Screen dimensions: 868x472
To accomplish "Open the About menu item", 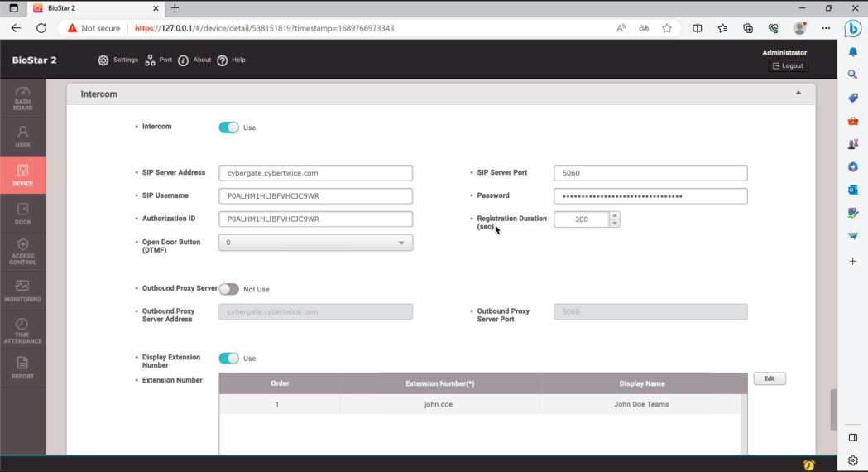I will click(x=194, y=60).
